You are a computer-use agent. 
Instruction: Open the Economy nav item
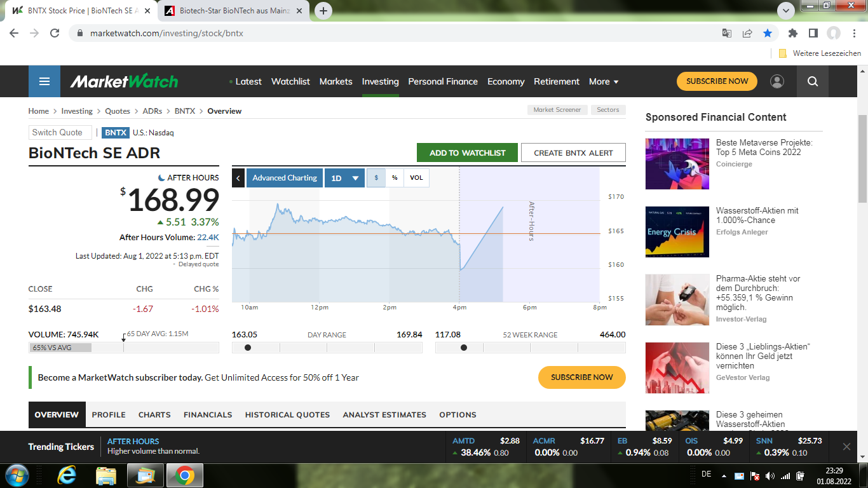[506, 81]
